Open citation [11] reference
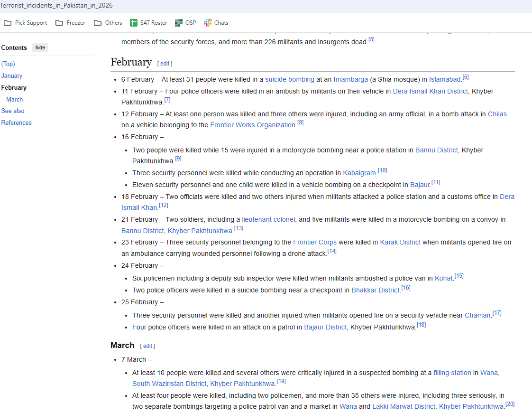 tap(436, 182)
